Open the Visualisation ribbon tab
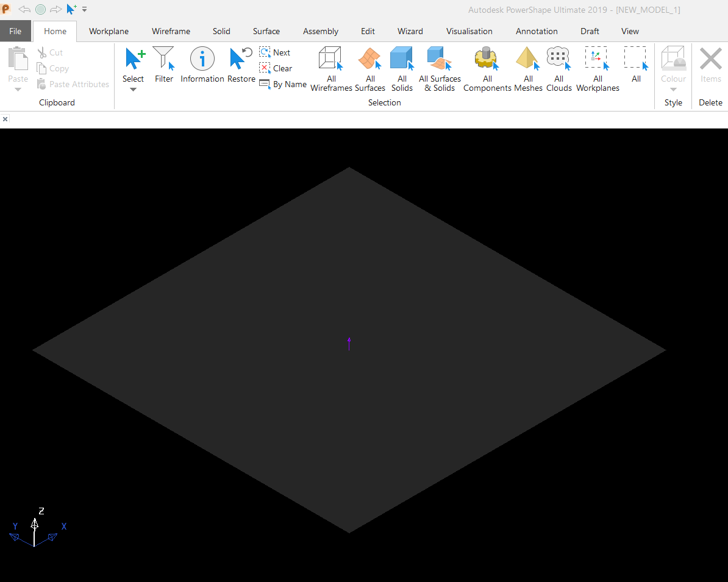The height and width of the screenshot is (582, 728). click(469, 31)
